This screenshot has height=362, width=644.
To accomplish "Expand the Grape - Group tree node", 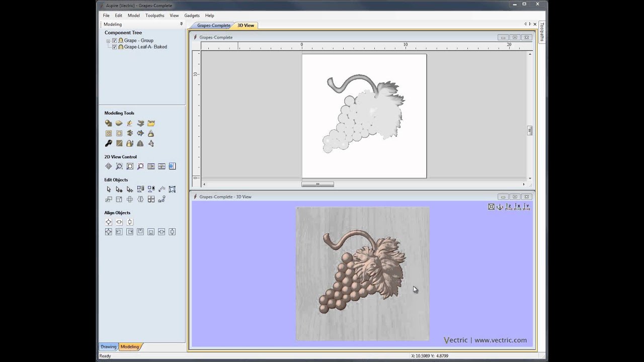I will (x=108, y=41).
